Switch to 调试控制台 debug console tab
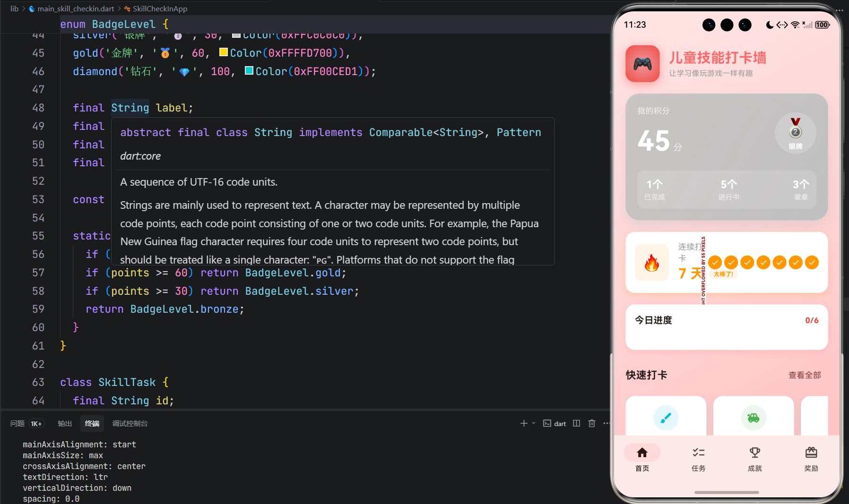Screen dimensions: 849x504 130,423
